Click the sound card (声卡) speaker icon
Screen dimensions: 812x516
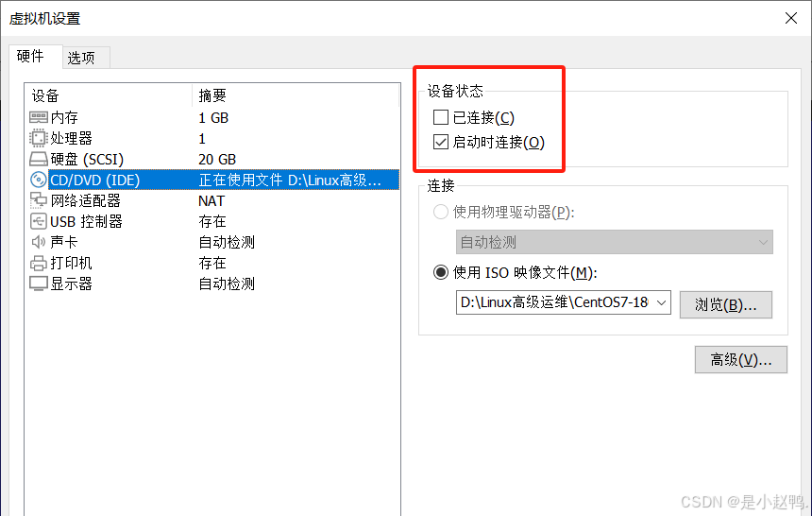click(x=39, y=242)
